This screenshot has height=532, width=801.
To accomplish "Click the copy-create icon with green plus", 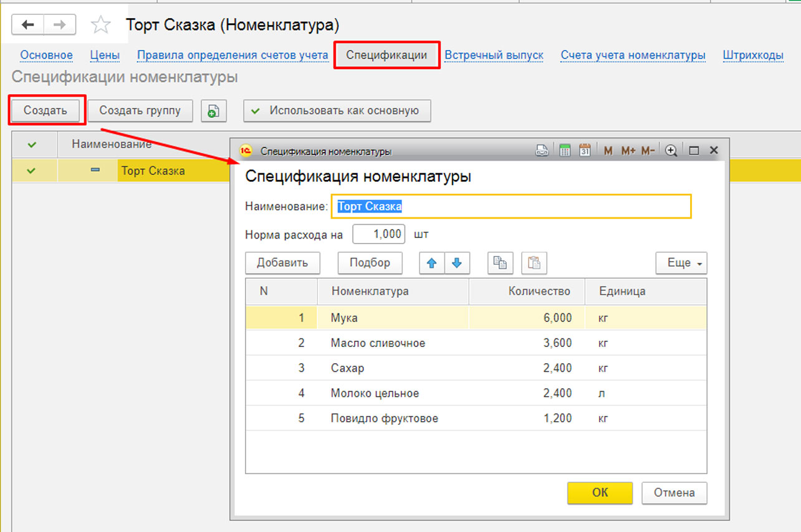I will [x=213, y=111].
